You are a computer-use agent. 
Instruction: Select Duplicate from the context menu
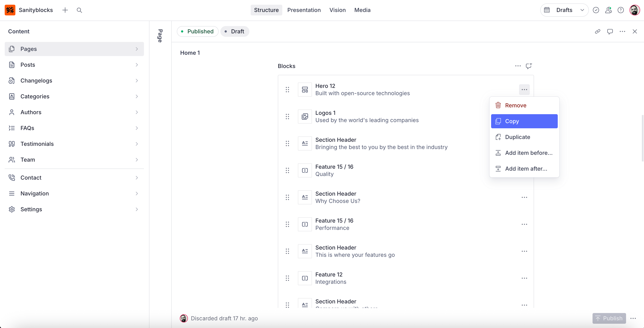(x=518, y=137)
